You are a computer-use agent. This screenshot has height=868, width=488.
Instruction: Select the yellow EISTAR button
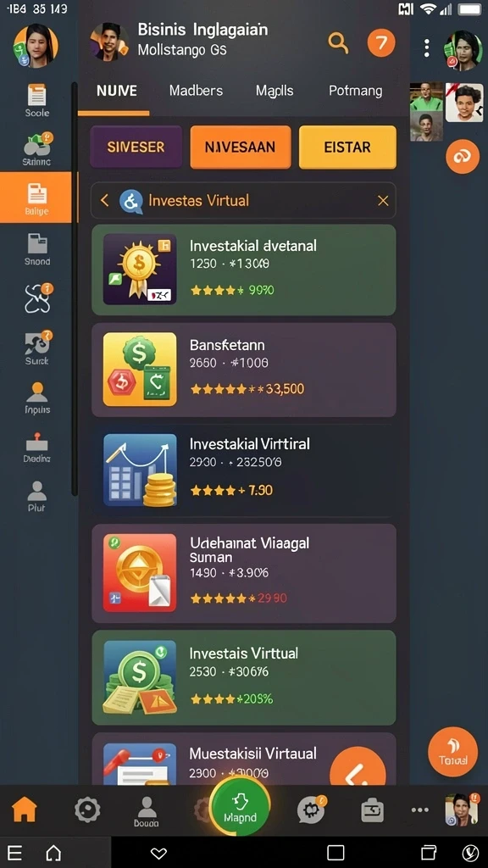[x=347, y=147]
